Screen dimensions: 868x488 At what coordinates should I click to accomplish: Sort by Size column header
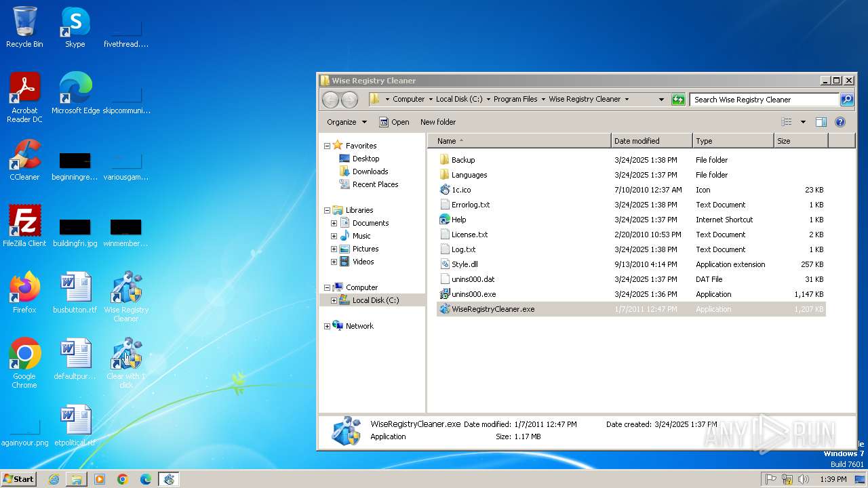click(801, 141)
